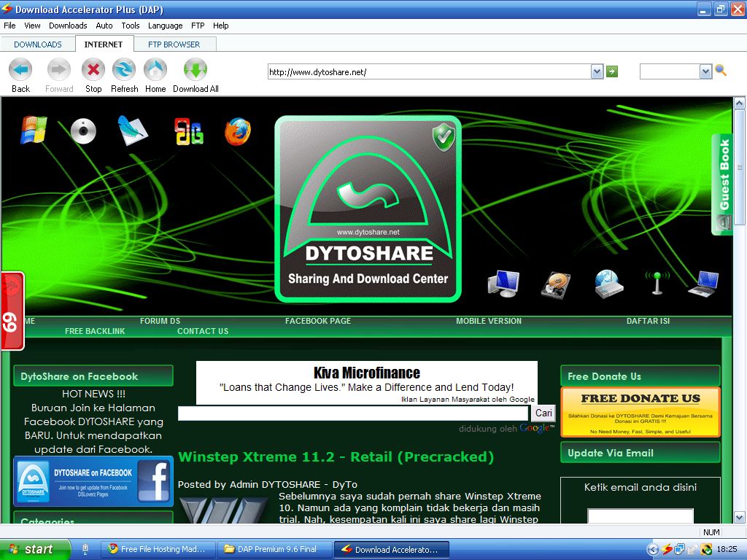The height and width of the screenshot is (560, 747).
Task: Stop page loading with red X
Action: point(93,70)
